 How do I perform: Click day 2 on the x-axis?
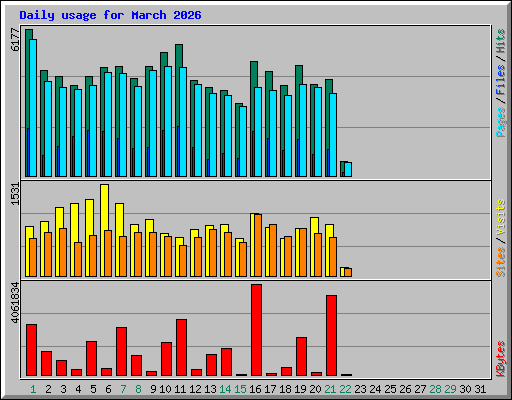tap(48, 389)
